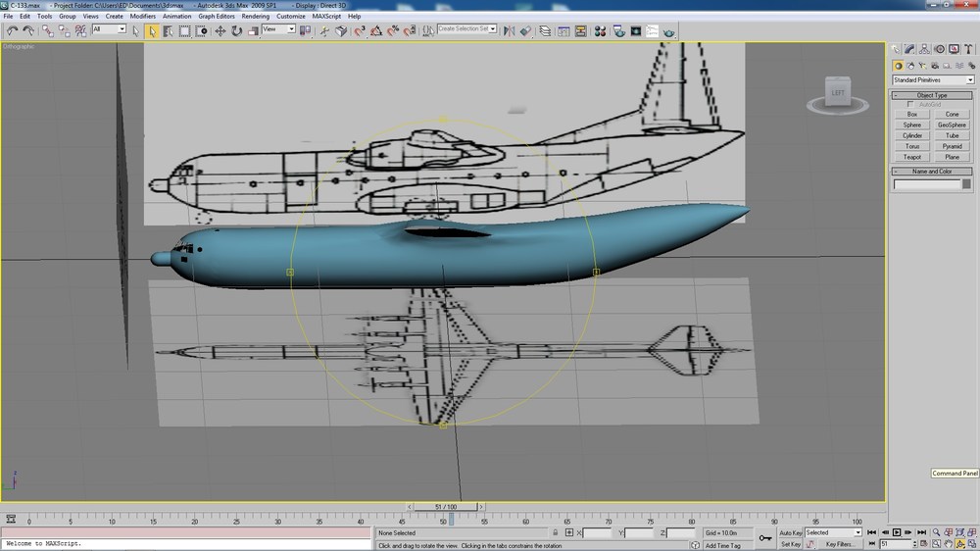Open the Standard Primitives dropdown
This screenshot has height=551, width=980.
click(933, 80)
